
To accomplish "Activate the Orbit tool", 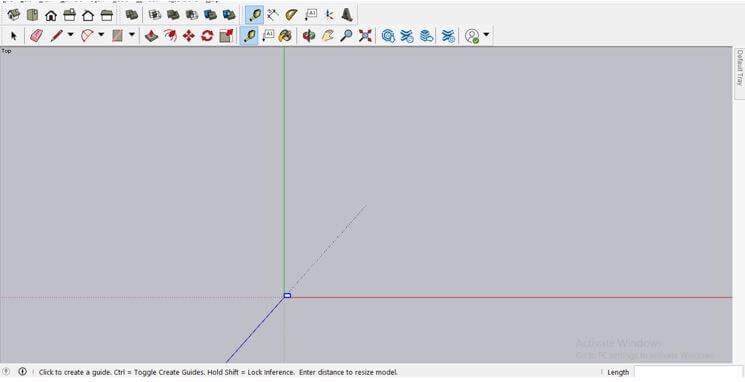I will [x=309, y=36].
